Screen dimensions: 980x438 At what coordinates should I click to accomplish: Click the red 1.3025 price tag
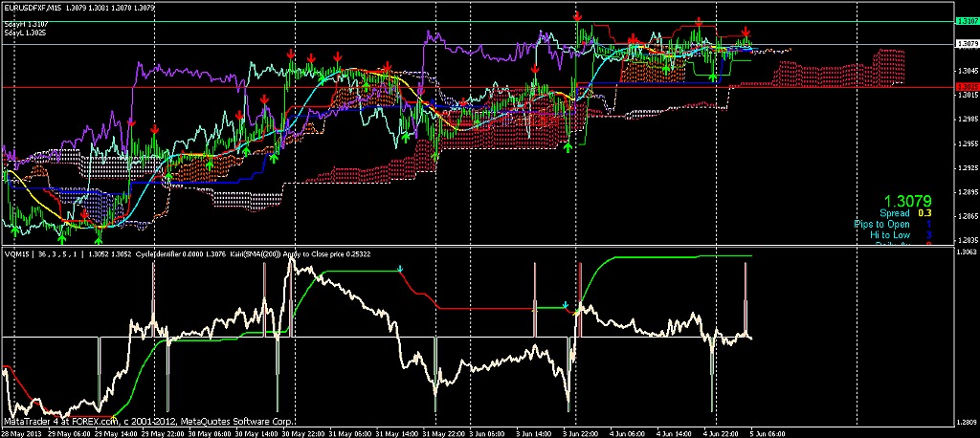[967, 87]
